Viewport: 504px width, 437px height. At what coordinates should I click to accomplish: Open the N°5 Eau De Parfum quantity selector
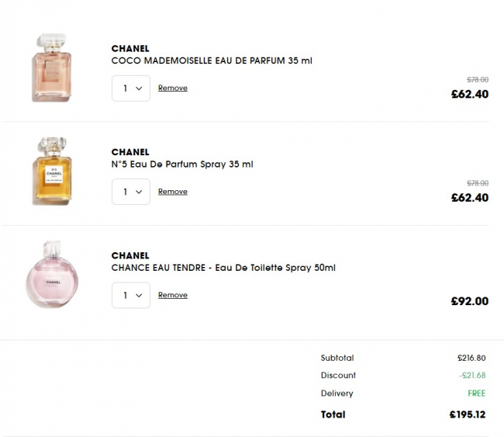point(131,192)
